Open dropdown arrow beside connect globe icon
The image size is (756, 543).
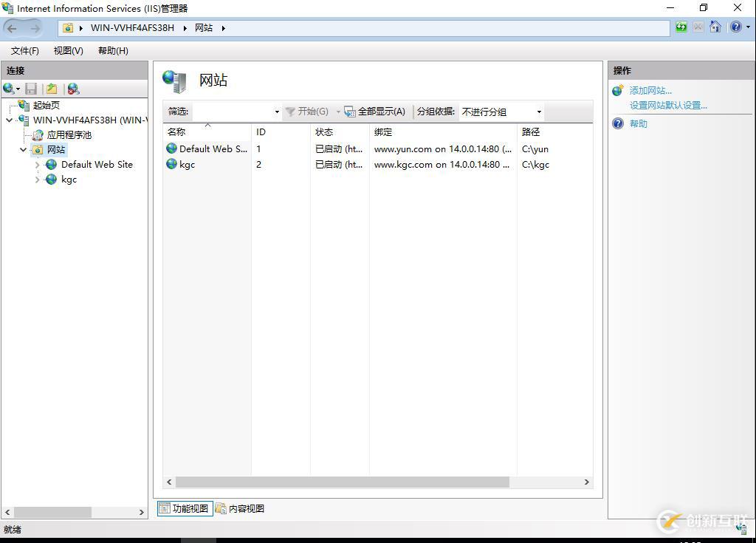18,89
